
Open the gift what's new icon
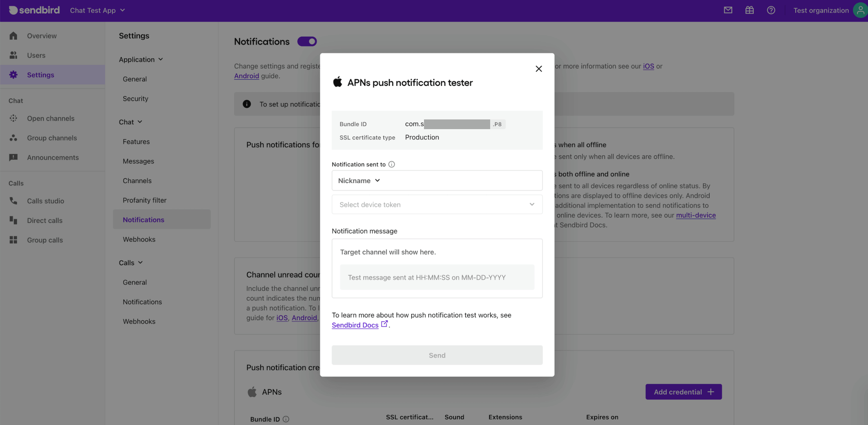750,10
